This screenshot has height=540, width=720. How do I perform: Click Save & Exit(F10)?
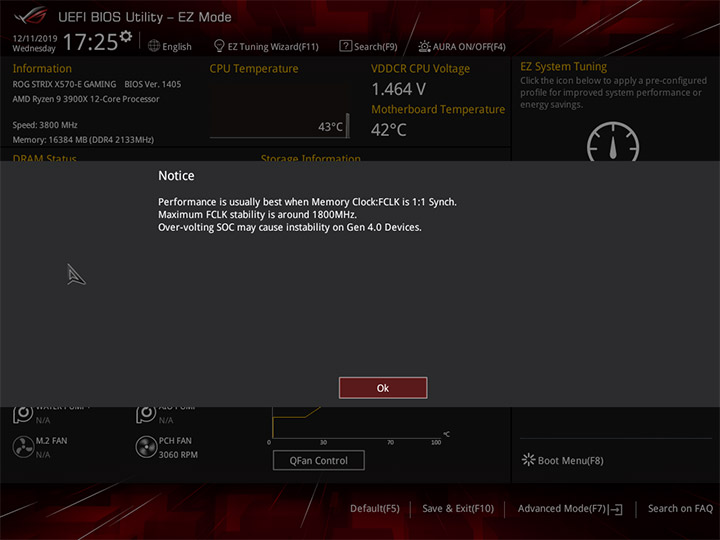pos(458,508)
